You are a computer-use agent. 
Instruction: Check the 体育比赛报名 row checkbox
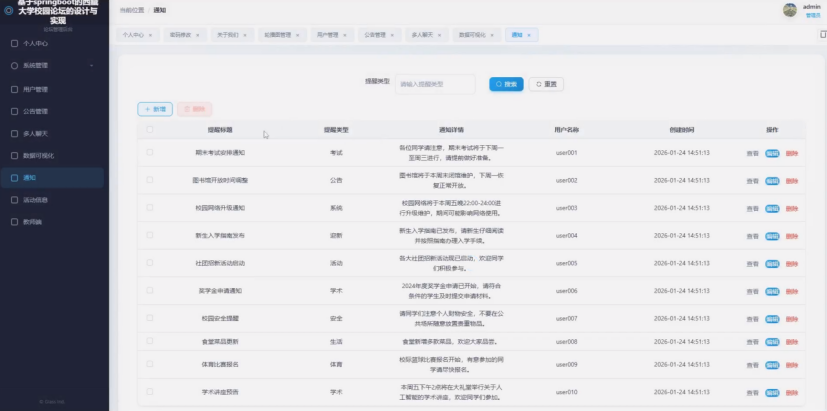point(150,364)
